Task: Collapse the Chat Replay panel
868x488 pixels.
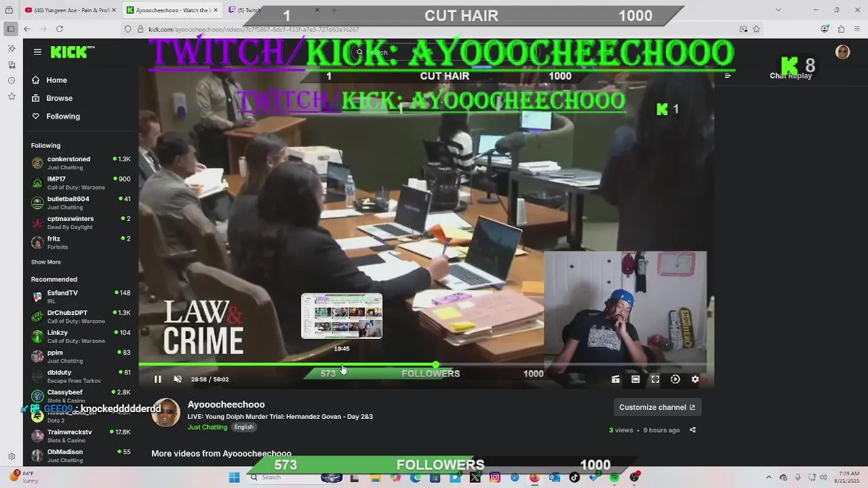Action: [728, 76]
